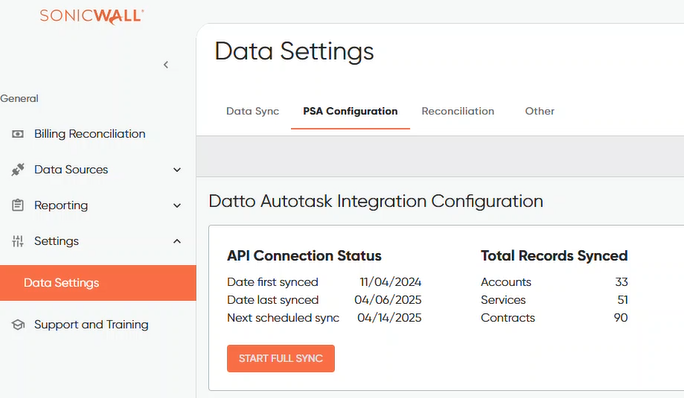Click the Date last synced label
684x398 pixels.
click(x=273, y=300)
